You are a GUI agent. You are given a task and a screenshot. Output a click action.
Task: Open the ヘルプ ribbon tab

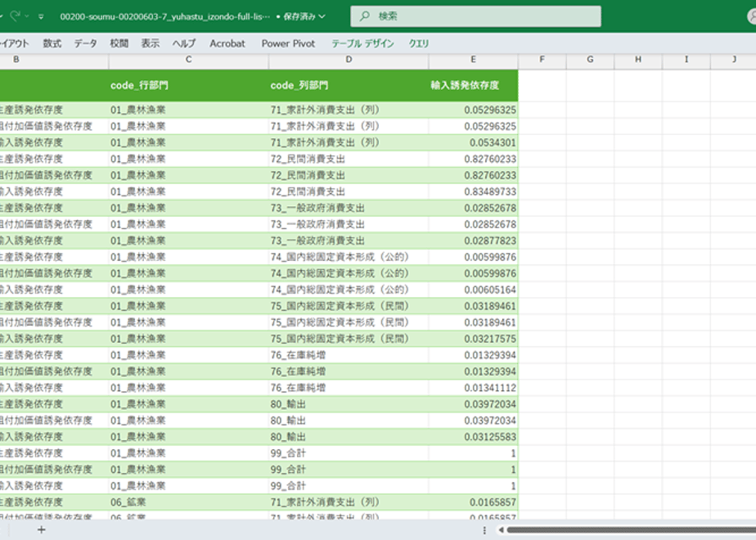pos(184,43)
